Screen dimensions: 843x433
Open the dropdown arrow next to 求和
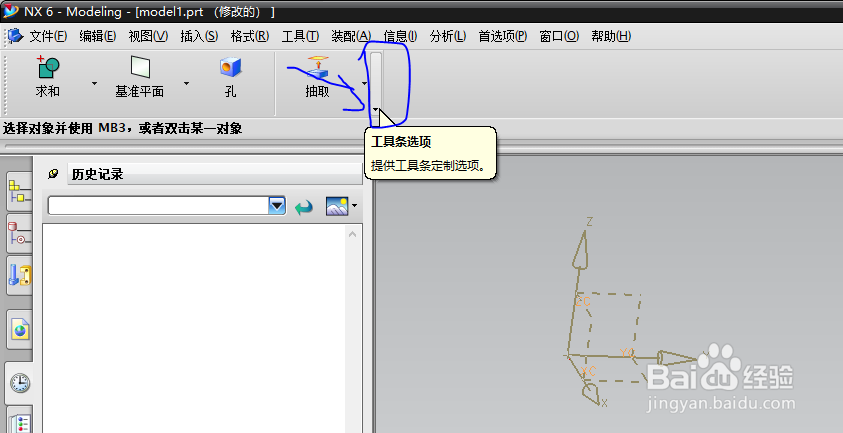coord(95,83)
